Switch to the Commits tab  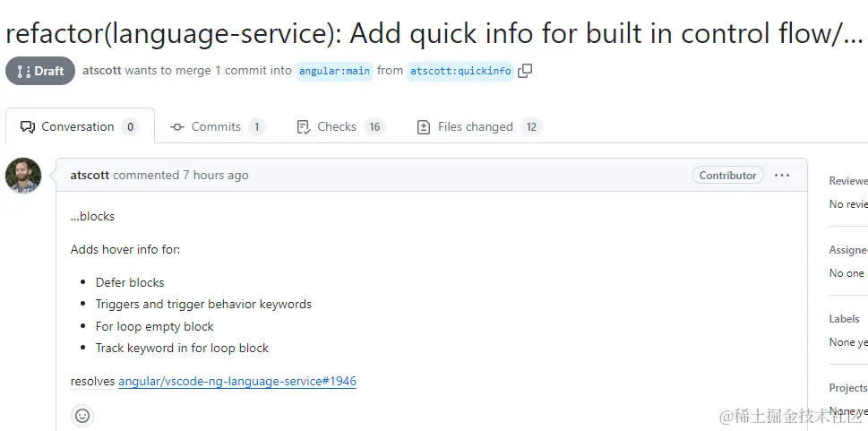click(218, 127)
